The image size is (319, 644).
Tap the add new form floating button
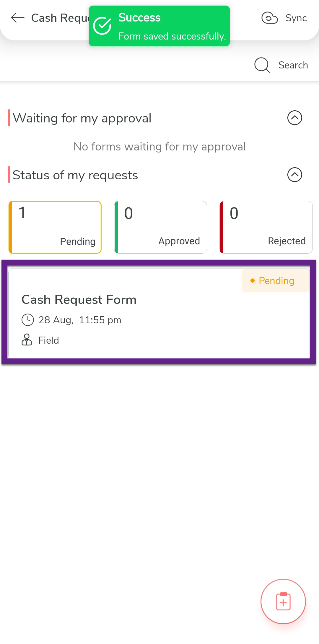point(283,601)
